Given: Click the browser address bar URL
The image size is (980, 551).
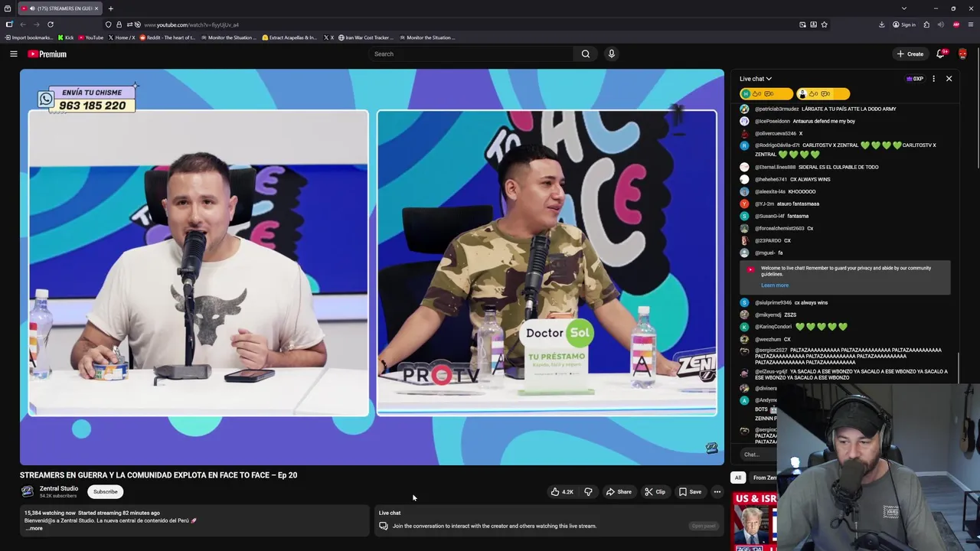Looking at the screenshot, I should (x=191, y=24).
